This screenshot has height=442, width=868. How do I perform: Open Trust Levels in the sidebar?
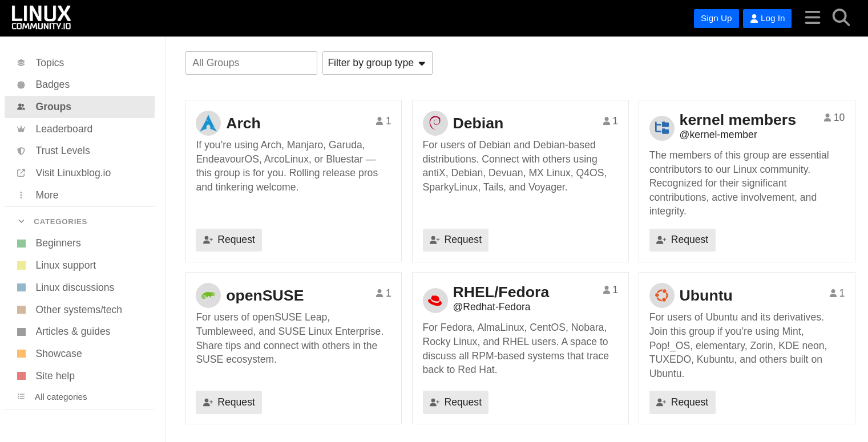pos(79,151)
